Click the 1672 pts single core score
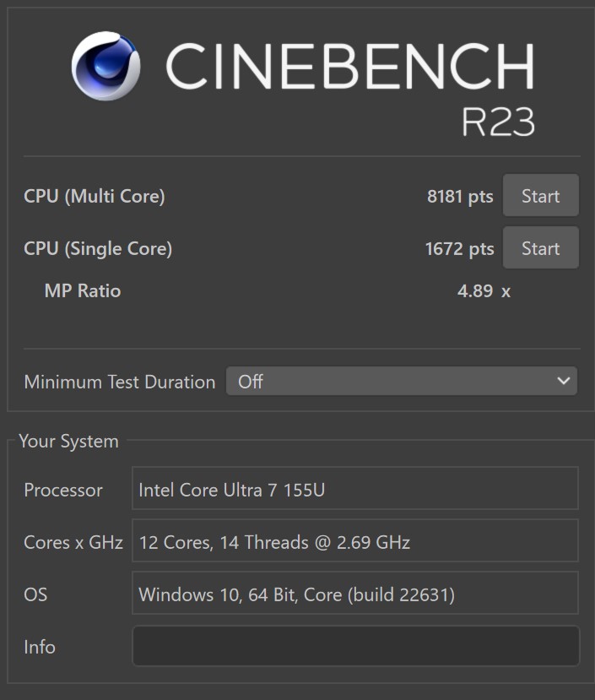Image resolution: width=595 pixels, height=700 pixels. coord(459,248)
